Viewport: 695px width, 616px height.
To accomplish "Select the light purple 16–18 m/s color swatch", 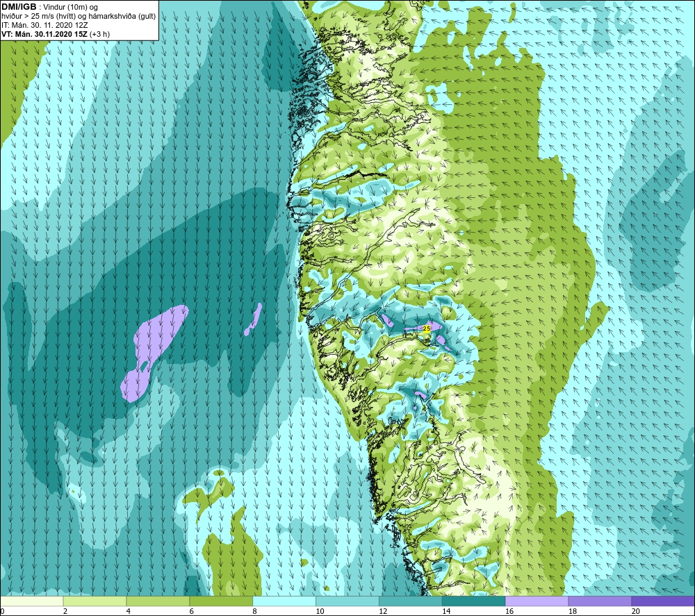I will [537, 601].
